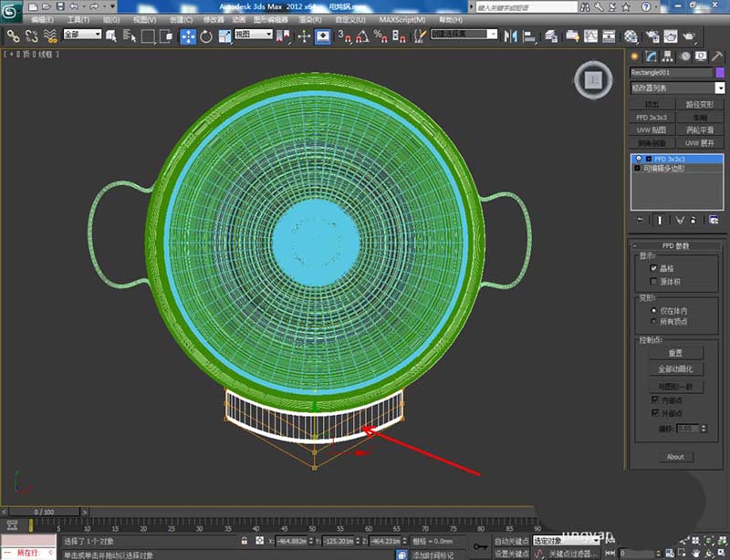Click the About button in FFD panel
Image resolution: width=730 pixels, height=560 pixels.
coord(675,457)
